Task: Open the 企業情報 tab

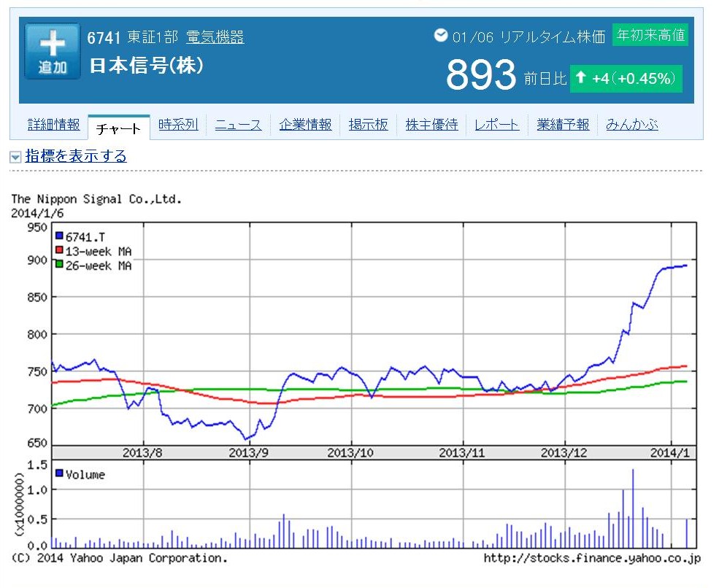Action: 305,124
